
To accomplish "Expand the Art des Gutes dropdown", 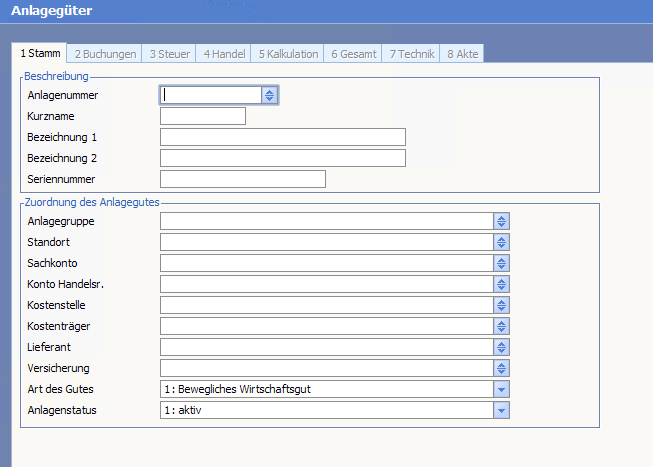I will coord(502,389).
